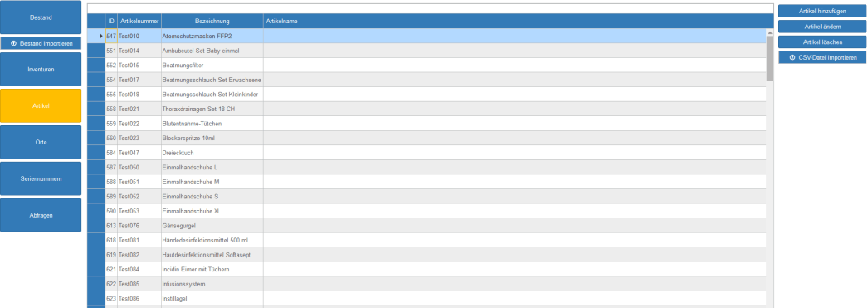Viewport: 868px width, 308px height.
Task: Go to the Seriennummern section
Action: coord(41,179)
